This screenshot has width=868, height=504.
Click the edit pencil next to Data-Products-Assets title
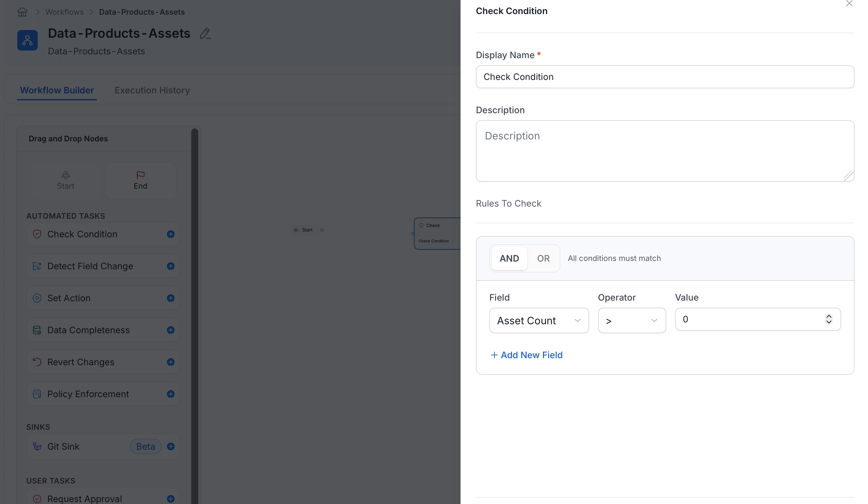[205, 33]
